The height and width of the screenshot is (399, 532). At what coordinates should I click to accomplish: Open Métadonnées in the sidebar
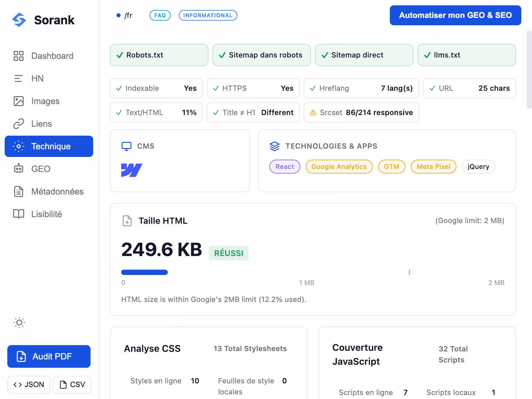pyautogui.click(x=49, y=192)
